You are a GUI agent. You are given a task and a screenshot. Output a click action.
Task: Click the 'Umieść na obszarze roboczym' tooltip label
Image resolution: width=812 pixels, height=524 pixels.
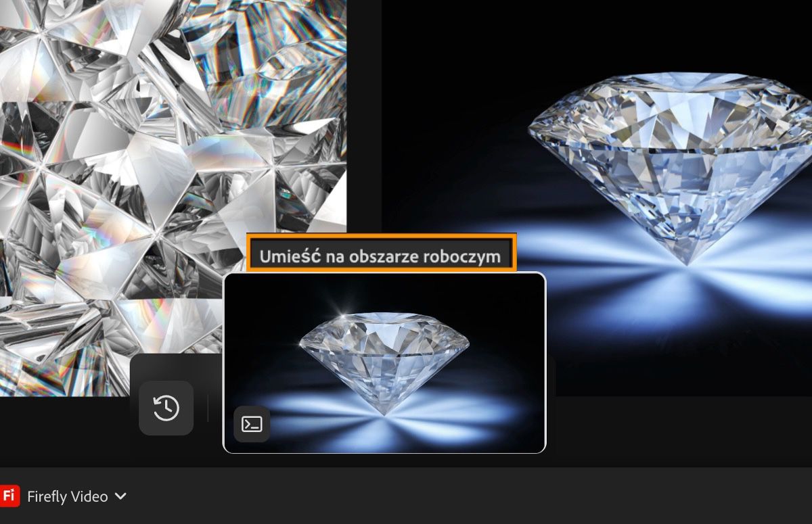coord(380,256)
